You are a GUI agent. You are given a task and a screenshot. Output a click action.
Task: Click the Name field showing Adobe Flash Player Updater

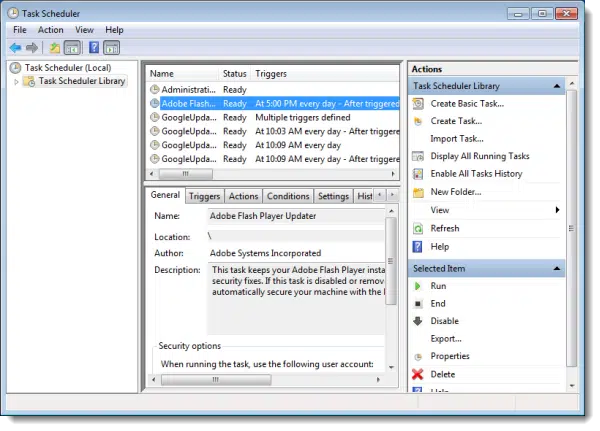point(296,216)
